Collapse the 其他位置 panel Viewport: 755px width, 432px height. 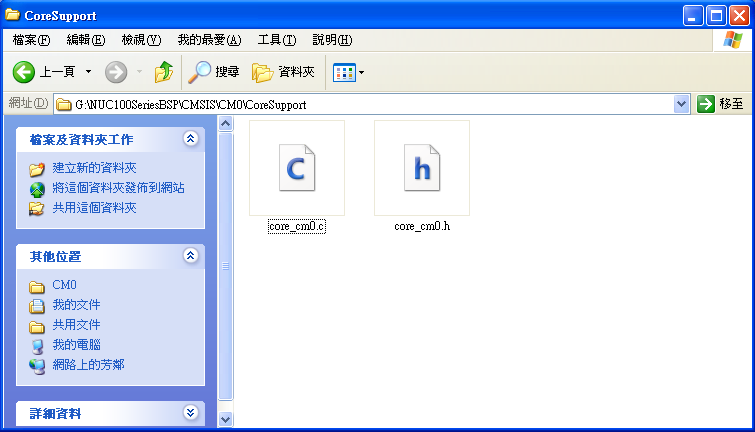[191, 255]
